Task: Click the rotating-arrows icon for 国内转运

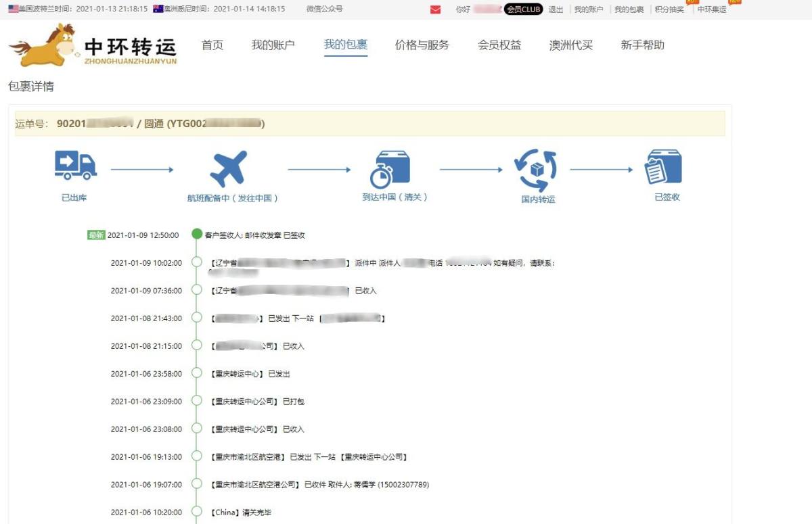Action: tap(536, 170)
